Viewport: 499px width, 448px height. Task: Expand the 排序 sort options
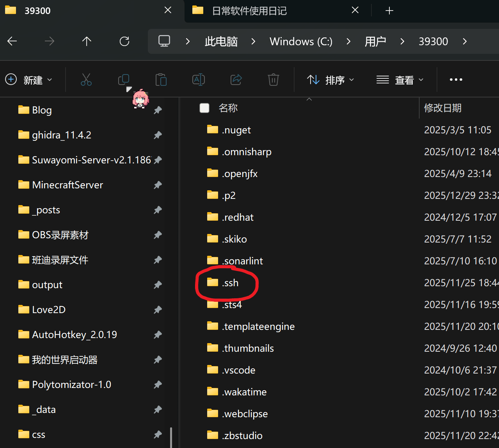pyautogui.click(x=330, y=80)
